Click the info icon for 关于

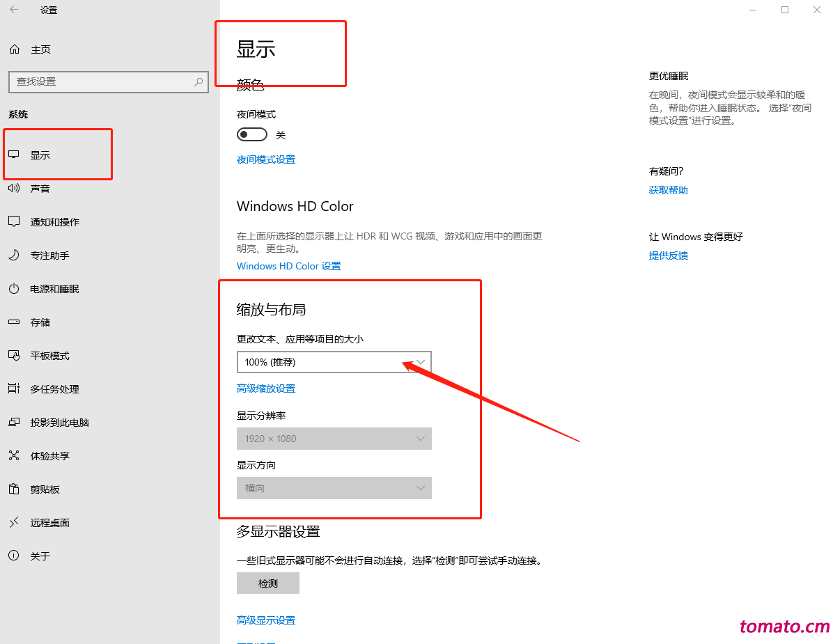point(14,556)
